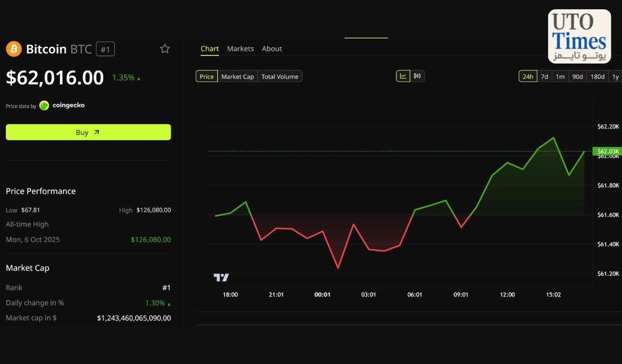Open the UTO Times logo
622x364 pixels.
pos(579,36)
